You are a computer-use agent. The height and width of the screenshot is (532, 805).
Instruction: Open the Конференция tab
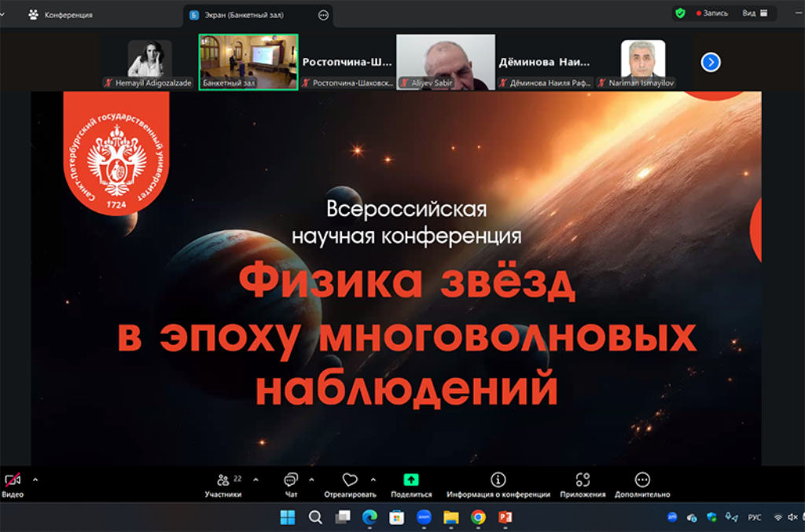point(61,15)
